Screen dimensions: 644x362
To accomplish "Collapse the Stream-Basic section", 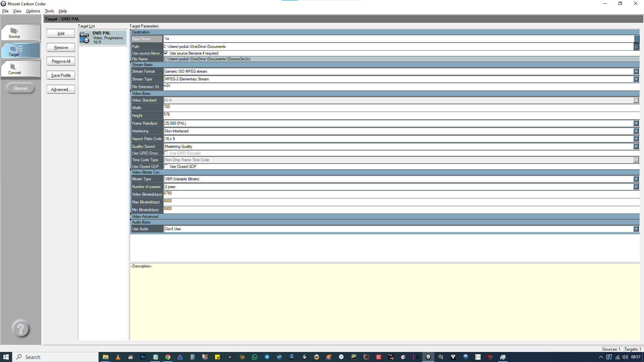I will [x=385, y=65].
